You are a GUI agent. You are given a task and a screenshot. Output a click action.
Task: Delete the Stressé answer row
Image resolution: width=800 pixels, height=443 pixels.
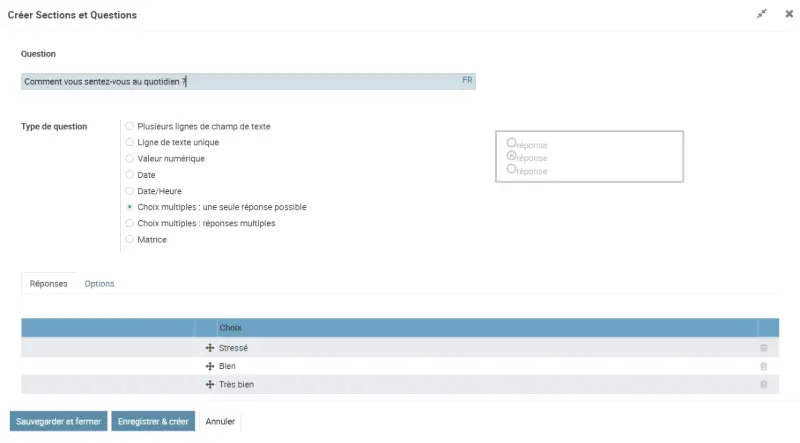764,348
